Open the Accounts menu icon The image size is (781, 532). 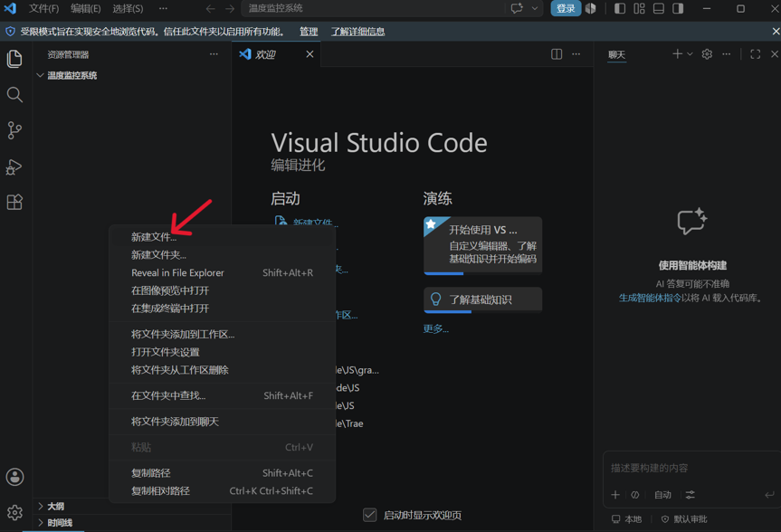click(14, 477)
